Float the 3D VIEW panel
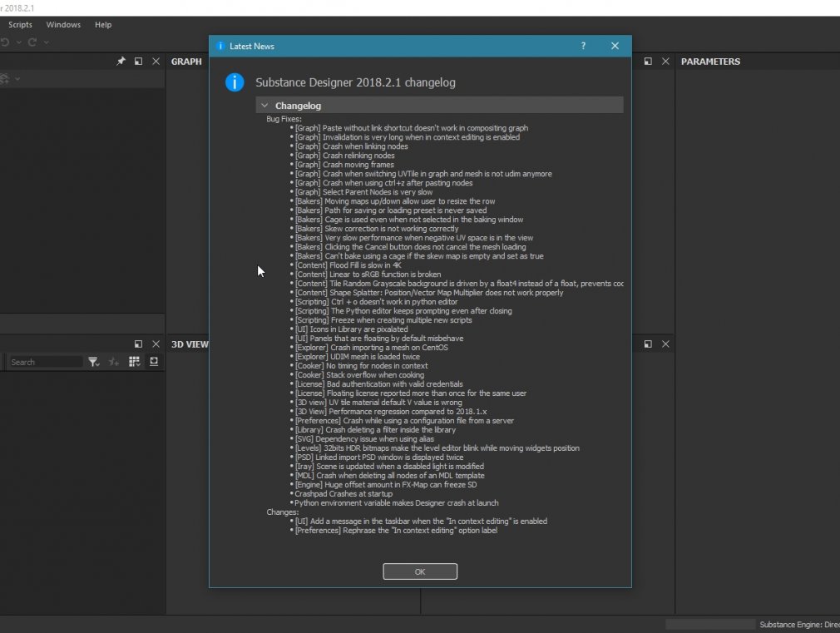840x633 pixels. tap(648, 344)
